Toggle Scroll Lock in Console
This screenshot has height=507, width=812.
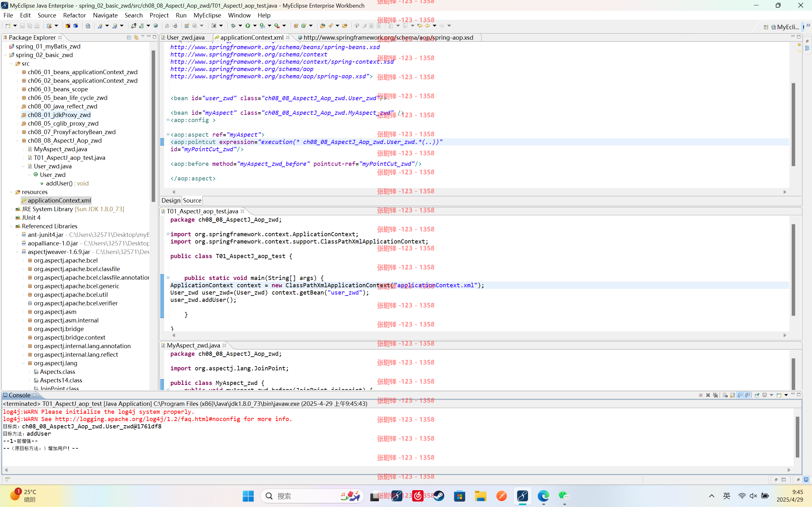click(732, 395)
